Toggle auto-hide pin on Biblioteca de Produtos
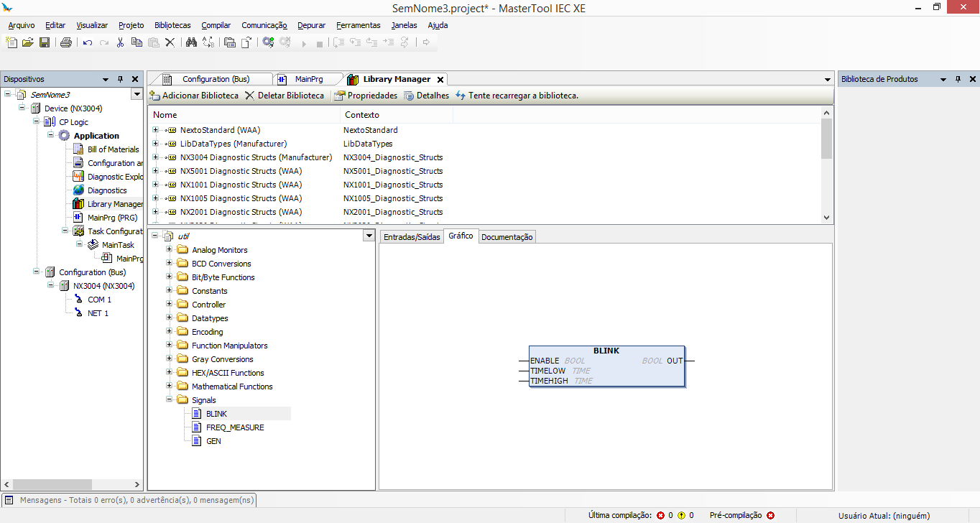Viewport: 980px width, 523px height. [958, 79]
